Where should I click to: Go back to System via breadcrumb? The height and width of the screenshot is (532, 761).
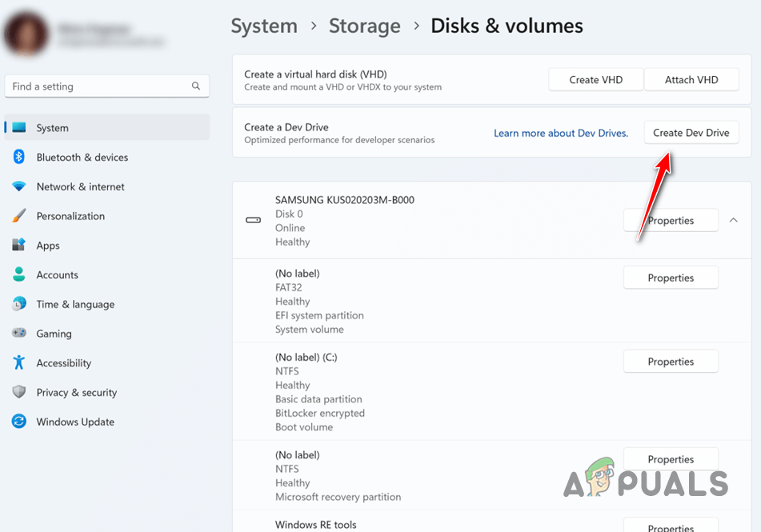tap(264, 26)
